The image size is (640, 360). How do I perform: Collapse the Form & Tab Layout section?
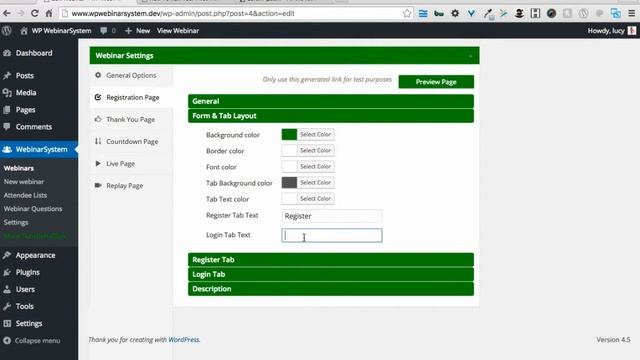(x=331, y=116)
